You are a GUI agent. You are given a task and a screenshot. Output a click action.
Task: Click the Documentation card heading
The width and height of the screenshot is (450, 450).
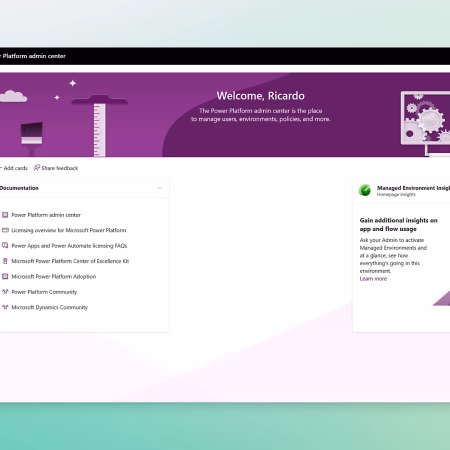coord(19,188)
